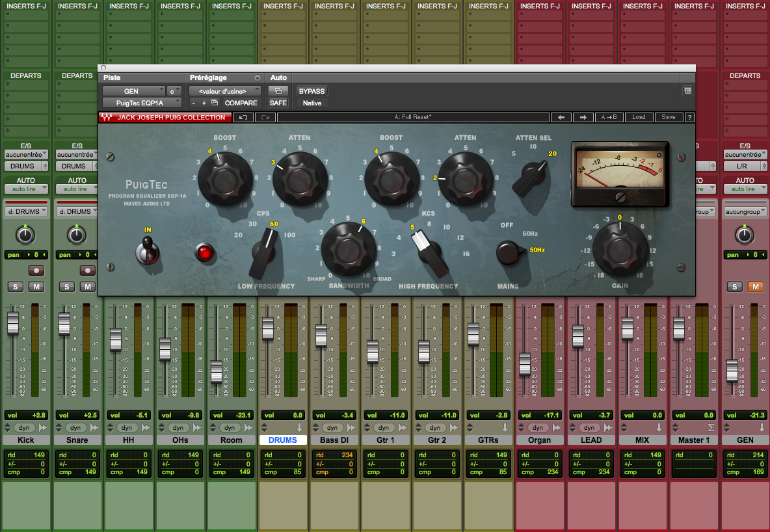The image size is (770, 532).
Task: Click the Kick track pan knob
Action: [25, 235]
